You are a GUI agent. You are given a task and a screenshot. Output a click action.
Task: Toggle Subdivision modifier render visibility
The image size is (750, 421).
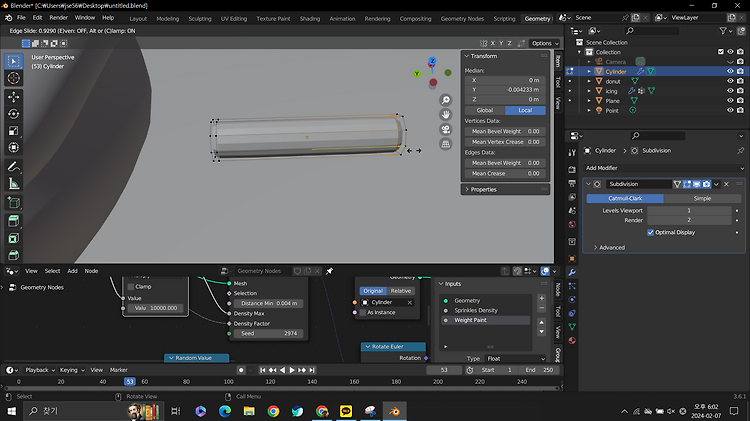(706, 184)
